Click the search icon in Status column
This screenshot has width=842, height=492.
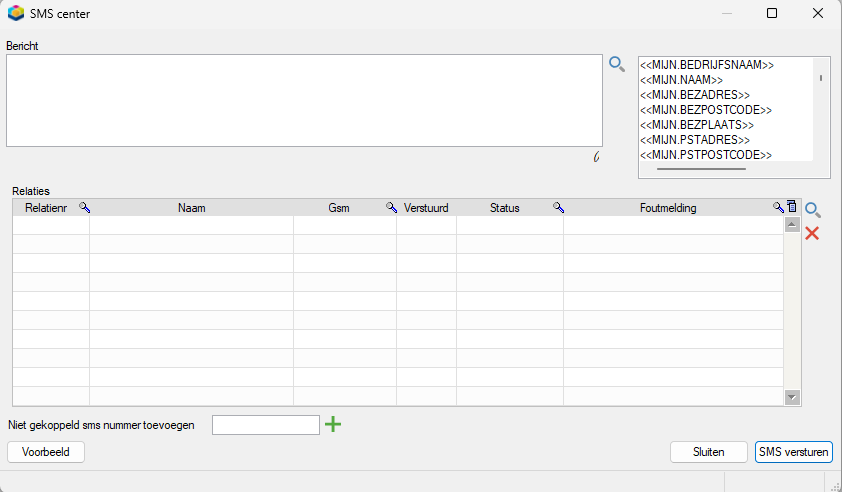click(x=558, y=207)
